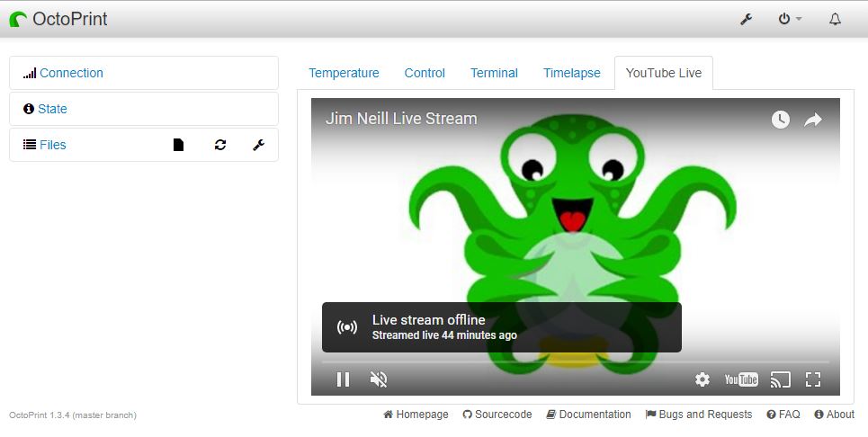Open YouTube player settings gear
This screenshot has height=437, width=868.
click(702, 379)
